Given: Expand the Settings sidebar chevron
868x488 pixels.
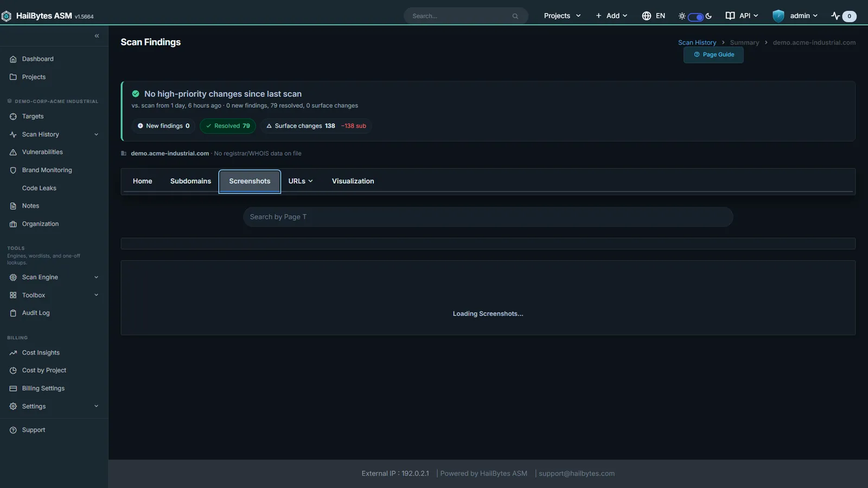Looking at the screenshot, I should point(96,406).
